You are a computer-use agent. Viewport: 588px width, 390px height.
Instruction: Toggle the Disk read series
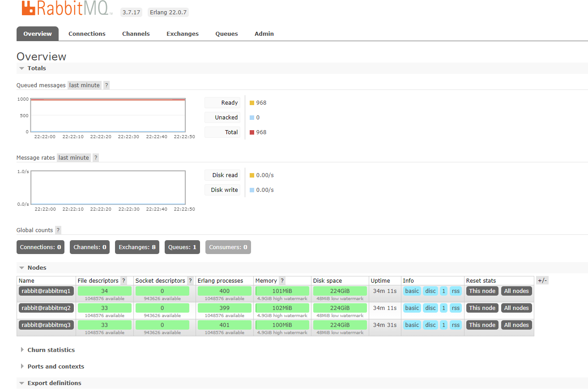click(x=222, y=175)
